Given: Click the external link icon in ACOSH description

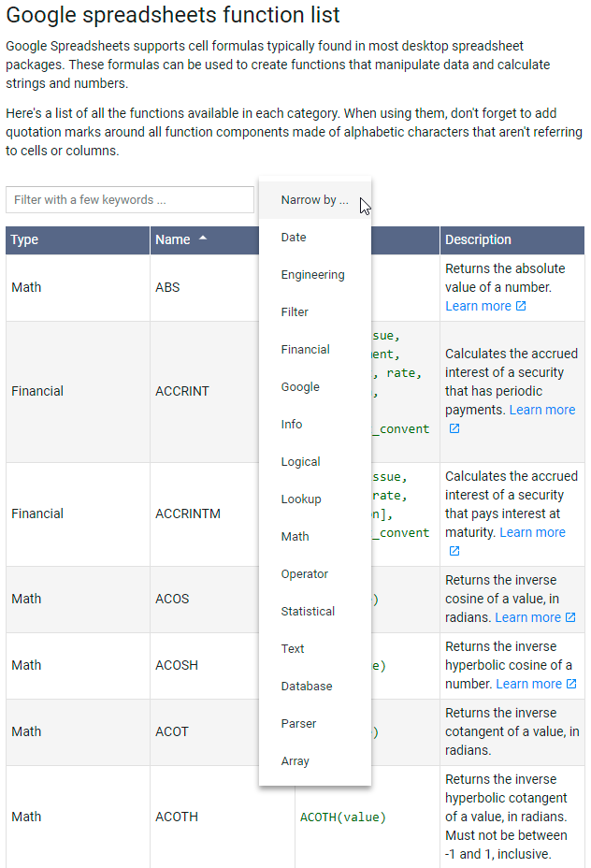Looking at the screenshot, I should pyautogui.click(x=571, y=684).
